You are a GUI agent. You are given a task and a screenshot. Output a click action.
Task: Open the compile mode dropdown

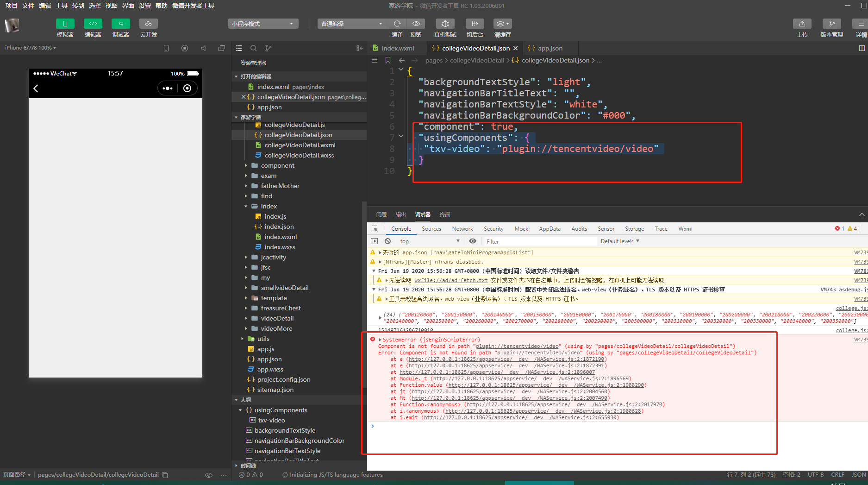point(352,24)
